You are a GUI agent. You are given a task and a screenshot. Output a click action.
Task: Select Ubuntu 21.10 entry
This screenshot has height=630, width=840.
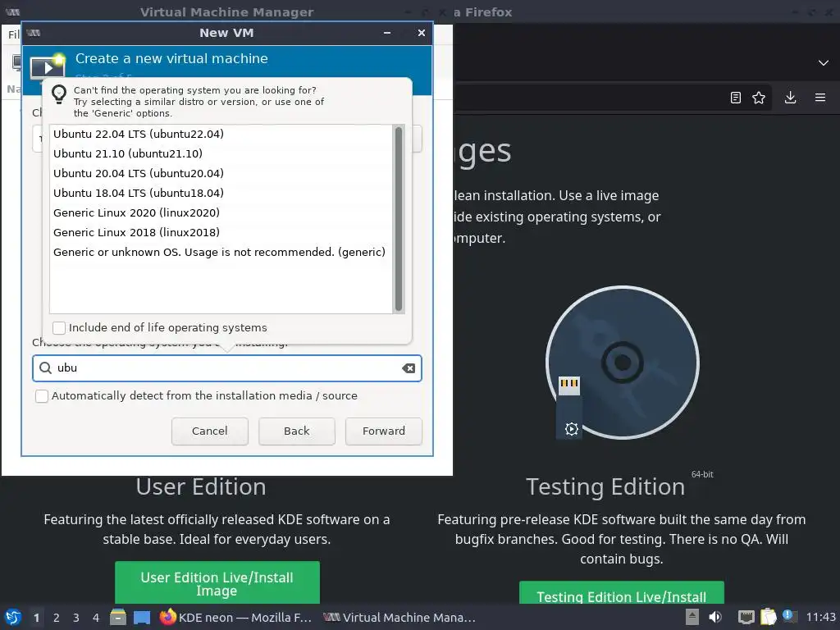pos(221,153)
